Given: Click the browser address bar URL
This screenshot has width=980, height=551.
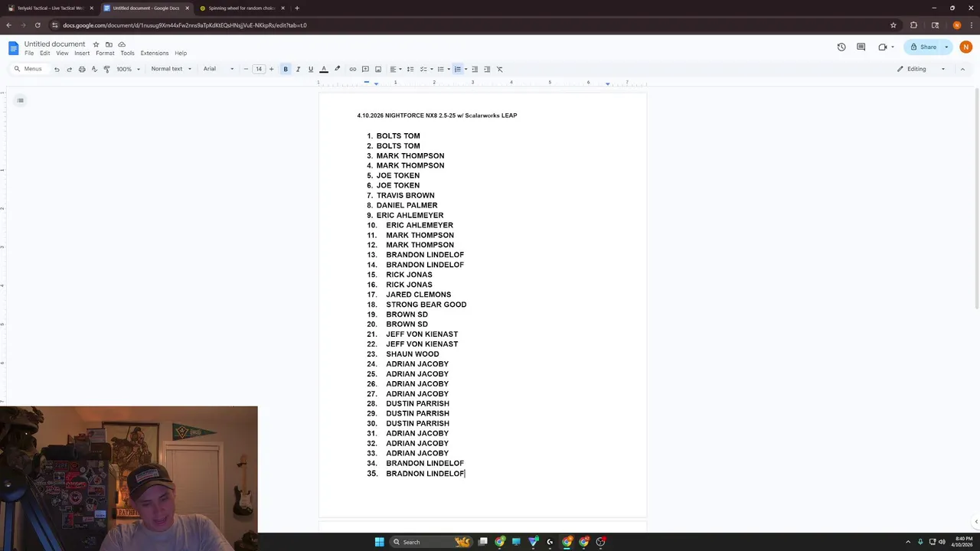Looking at the screenshot, I should coord(185,25).
